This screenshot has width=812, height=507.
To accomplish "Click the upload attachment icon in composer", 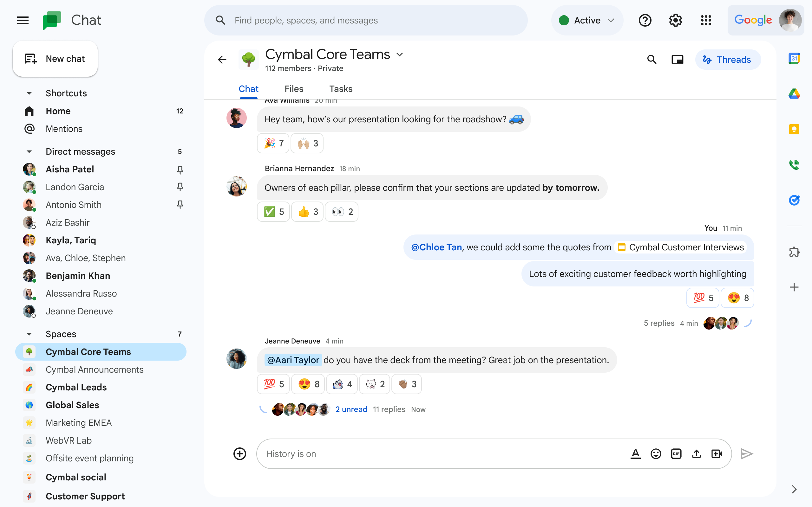I will click(x=696, y=454).
